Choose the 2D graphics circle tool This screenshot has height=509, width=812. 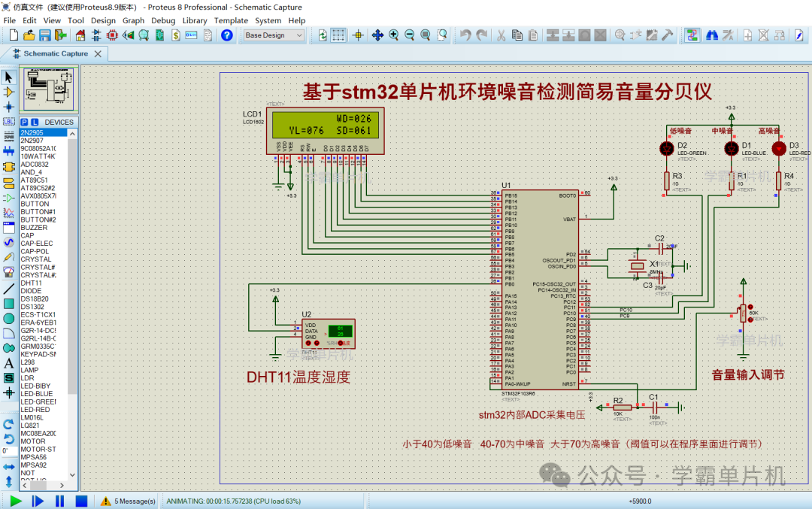tap(9, 319)
